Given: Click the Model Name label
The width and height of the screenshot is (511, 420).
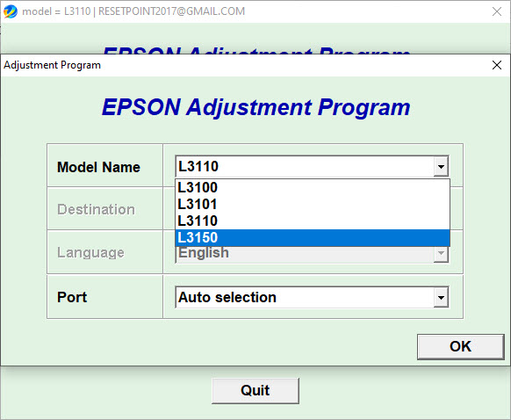Looking at the screenshot, I should point(98,167).
